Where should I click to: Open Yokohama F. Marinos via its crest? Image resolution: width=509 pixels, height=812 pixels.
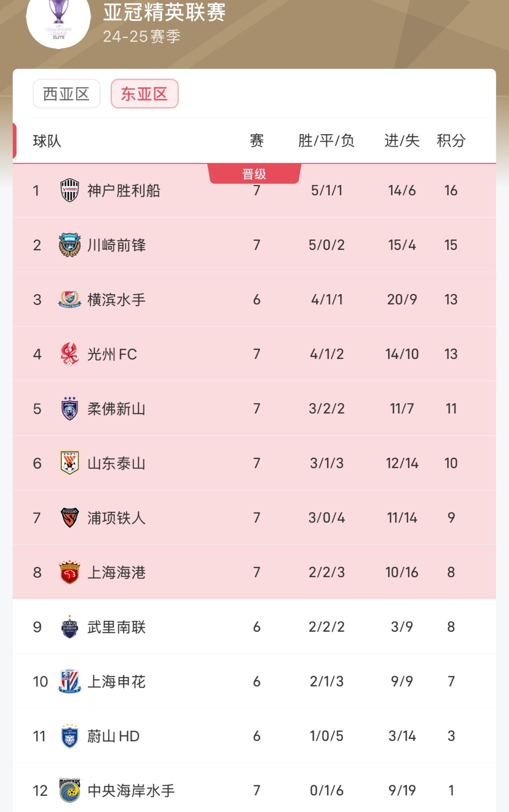(69, 299)
